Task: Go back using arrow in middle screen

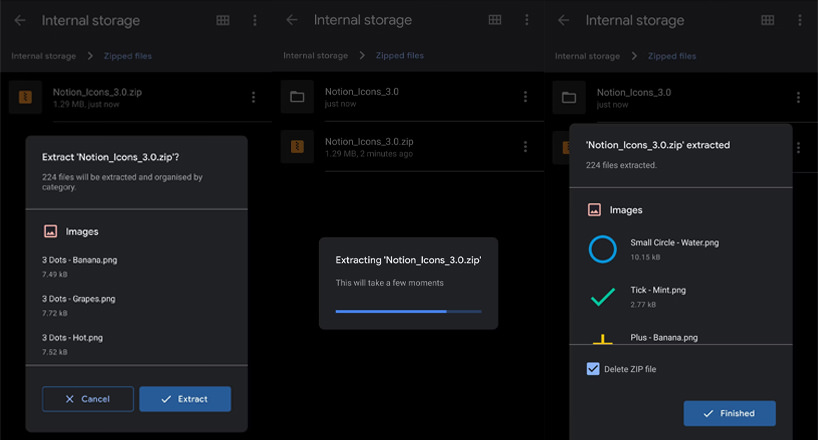Action: pos(292,20)
